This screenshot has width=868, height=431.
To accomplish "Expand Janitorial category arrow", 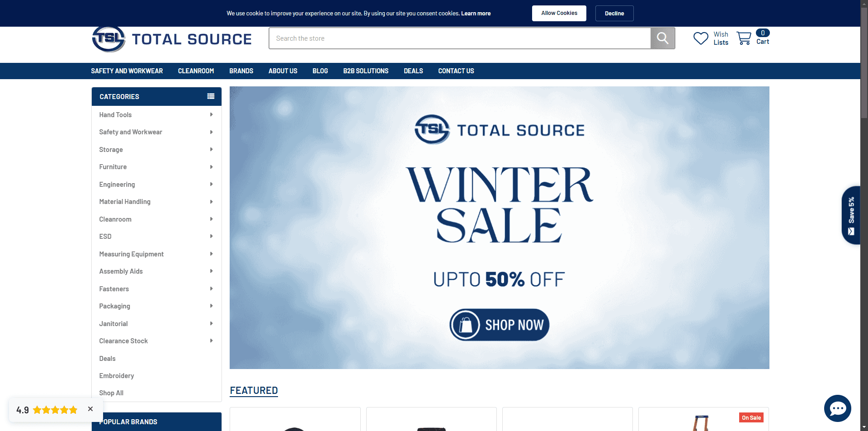I will [211, 324].
